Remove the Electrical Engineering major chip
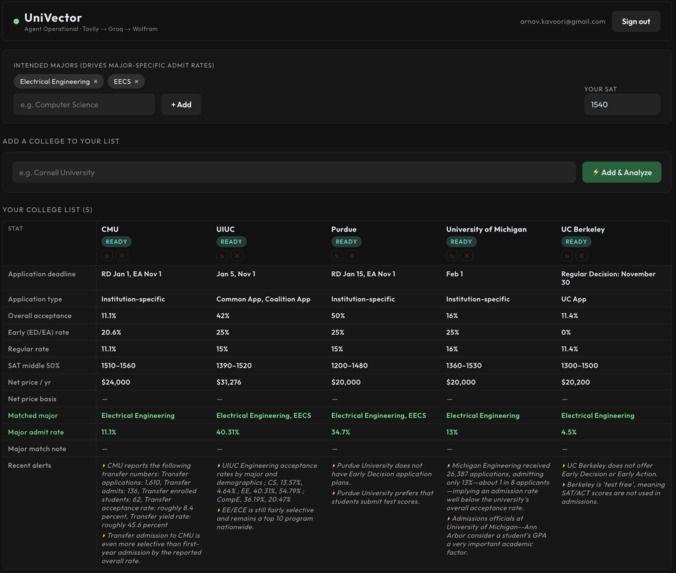The width and height of the screenshot is (676, 573). click(x=95, y=81)
